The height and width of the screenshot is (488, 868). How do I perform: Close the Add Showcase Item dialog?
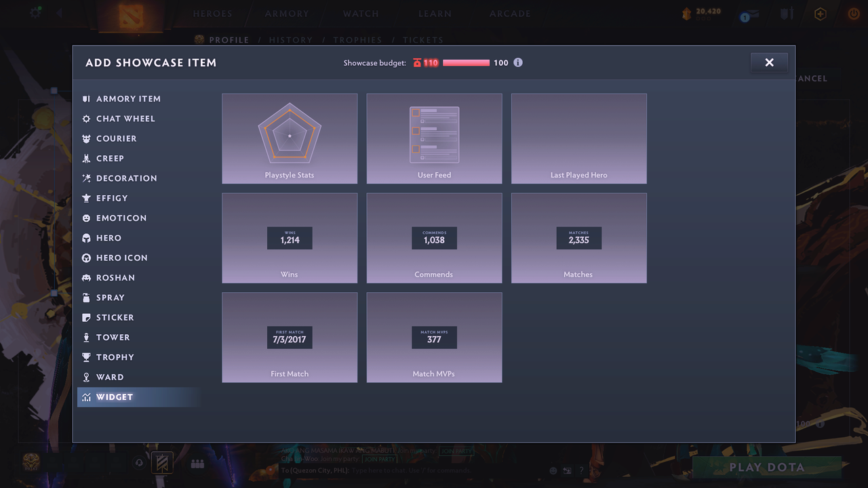[x=769, y=62]
